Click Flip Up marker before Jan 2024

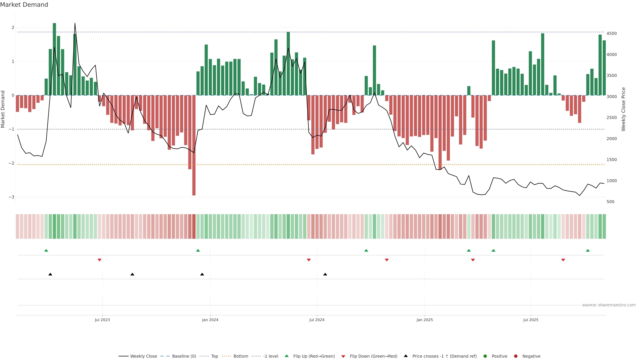click(x=198, y=250)
